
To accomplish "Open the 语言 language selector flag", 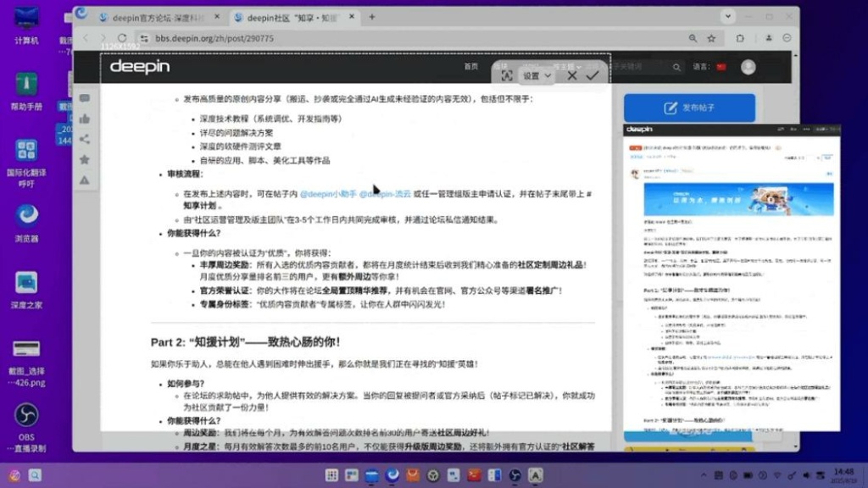I will (721, 67).
